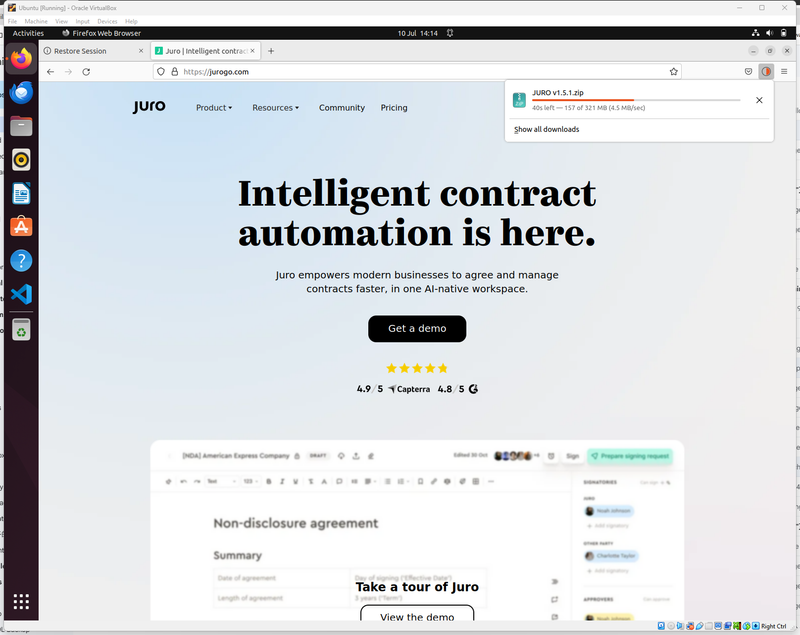800x635 pixels.
Task: Open Visual Studio Code from the dock
Action: click(21, 294)
